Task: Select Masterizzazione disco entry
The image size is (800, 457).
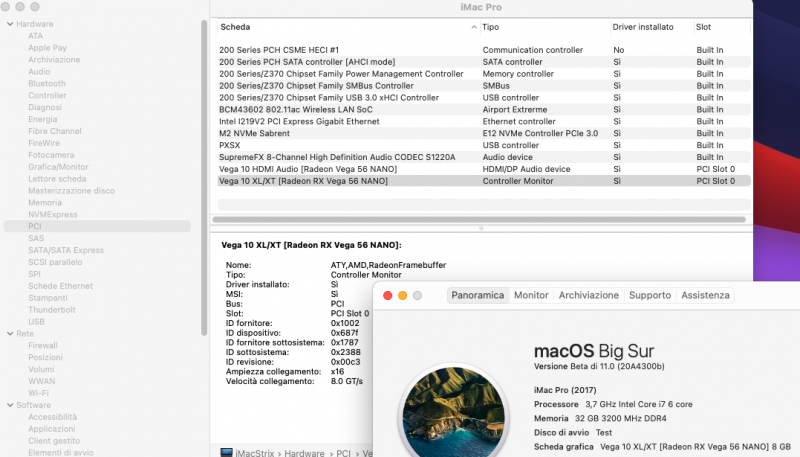Action: [x=71, y=191]
